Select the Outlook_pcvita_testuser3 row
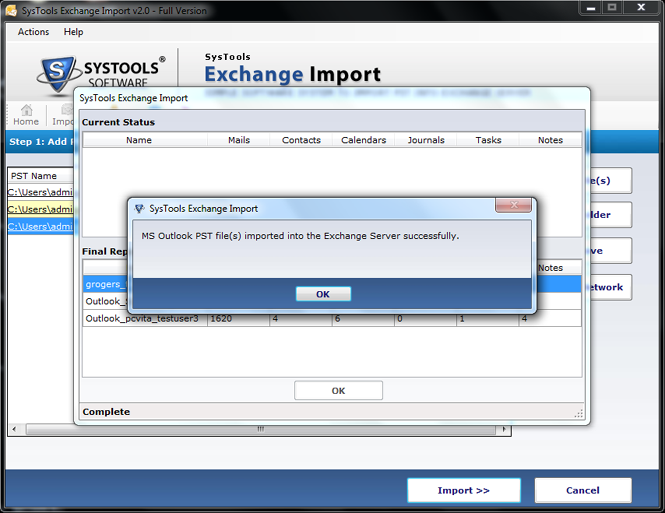Image resolution: width=665 pixels, height=513 pixels. tap(332, 318)
